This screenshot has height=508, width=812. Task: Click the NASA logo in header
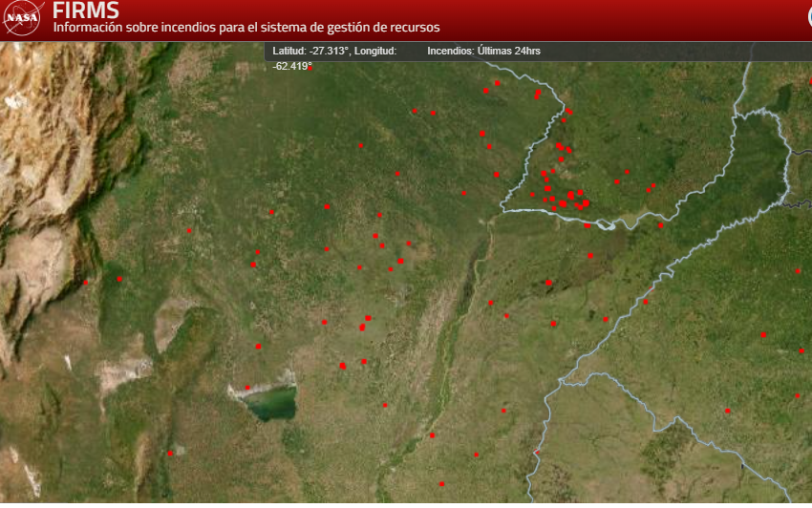22,17
